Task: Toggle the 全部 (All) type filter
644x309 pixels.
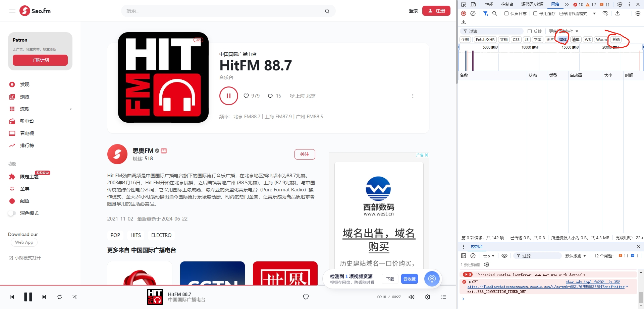Action: pyautogui.click(x=465, y=40)
